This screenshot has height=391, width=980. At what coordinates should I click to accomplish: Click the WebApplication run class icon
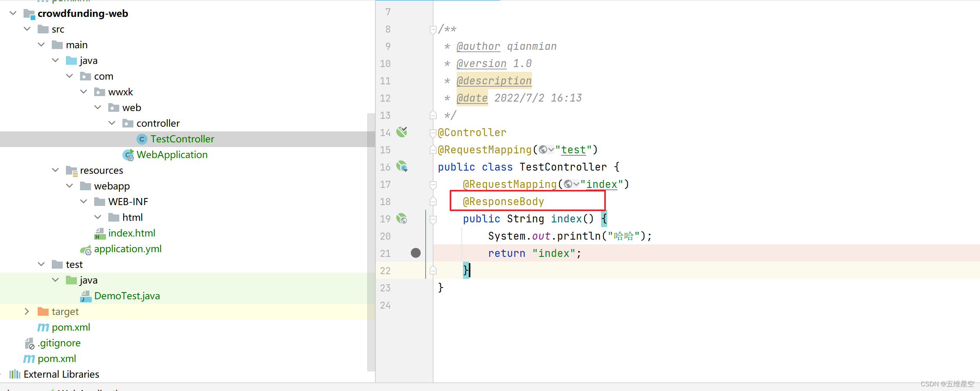(x=128, y=155)
